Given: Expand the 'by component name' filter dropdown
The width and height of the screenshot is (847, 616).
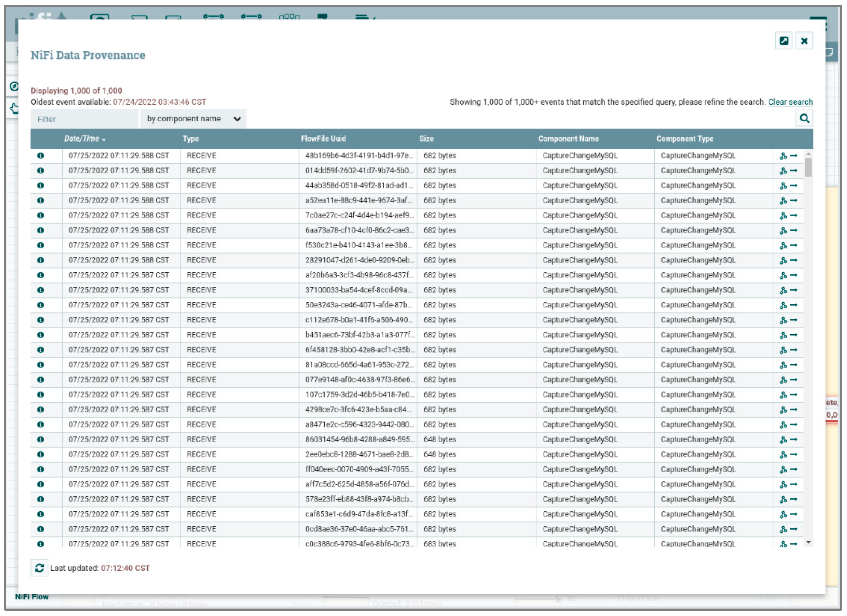Looking at the screenshot, I should [x=193, y=119].
